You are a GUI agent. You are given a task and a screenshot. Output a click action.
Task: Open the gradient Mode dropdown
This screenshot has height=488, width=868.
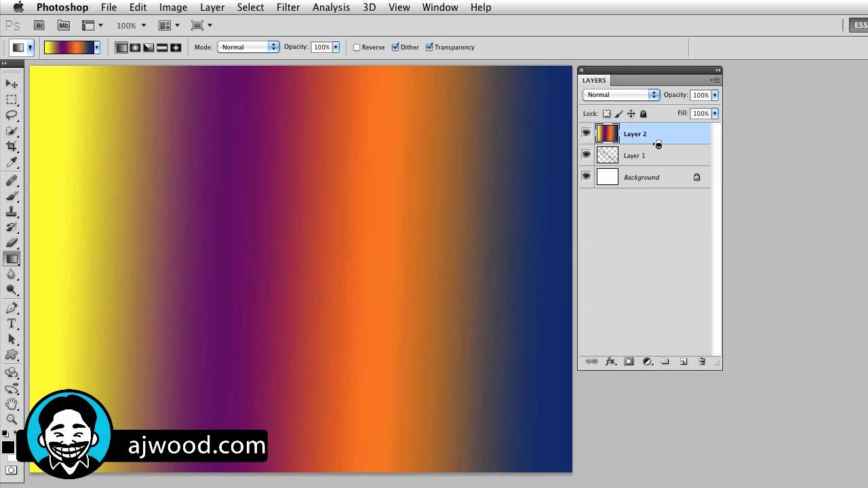pyautogui.click(x=248, y=47)
